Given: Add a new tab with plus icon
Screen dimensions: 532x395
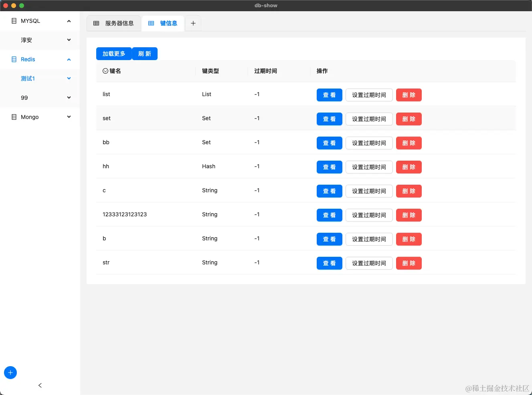Looking at the screenshot, I should point(193,23).
